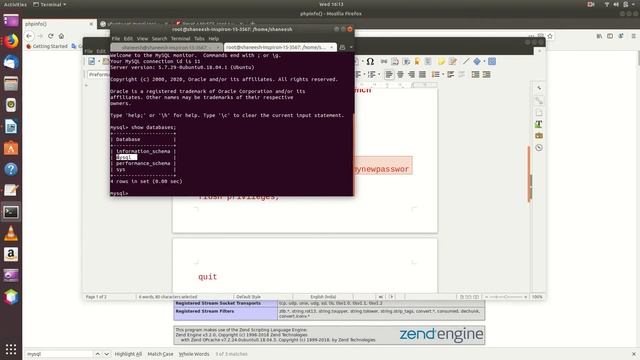Align paragraph right in Writer toolbar
Screen dimensions: 640x360
point(411,74)
